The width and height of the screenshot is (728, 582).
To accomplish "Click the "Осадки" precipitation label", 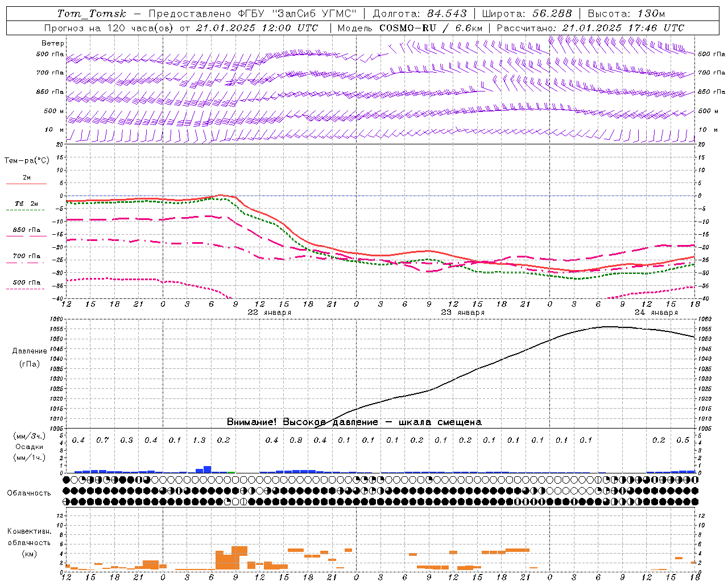I will tap(30, 447).
